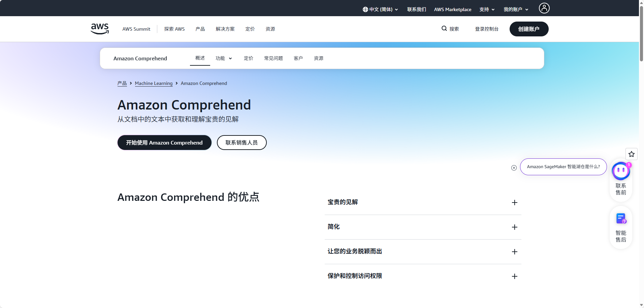Open the 产品 main menu
The image size is (644, 308).
[200, 29]
